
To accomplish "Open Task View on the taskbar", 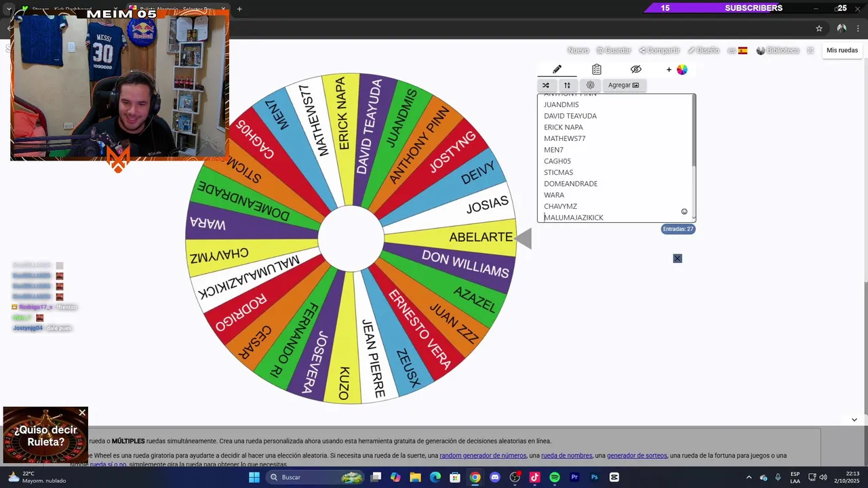I will 376,477.
